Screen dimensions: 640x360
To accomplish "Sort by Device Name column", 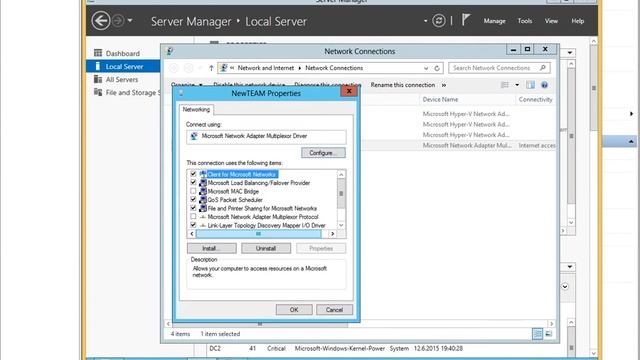I will [440, 99].
